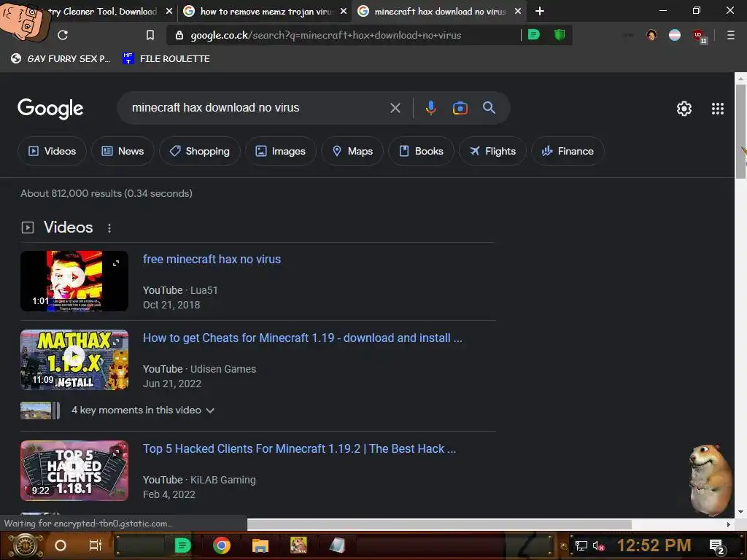
Task: Open the new tab plus button
Action: (539, 11)
